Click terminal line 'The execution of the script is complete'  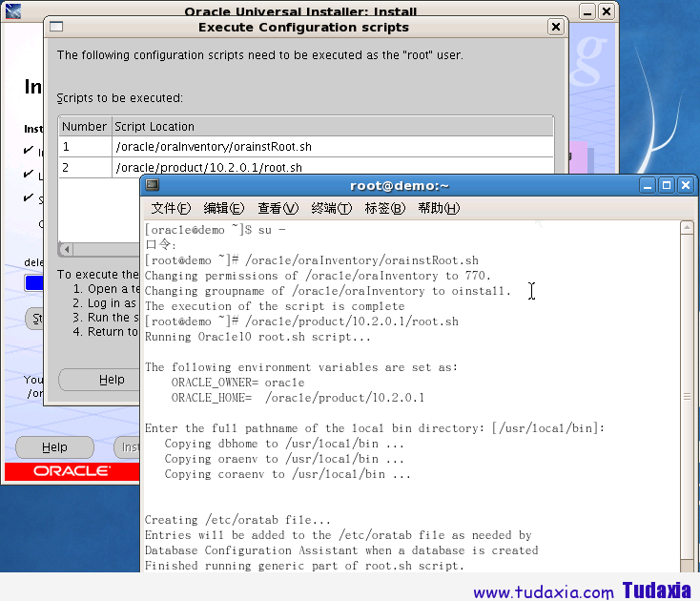tap(275, 306)
